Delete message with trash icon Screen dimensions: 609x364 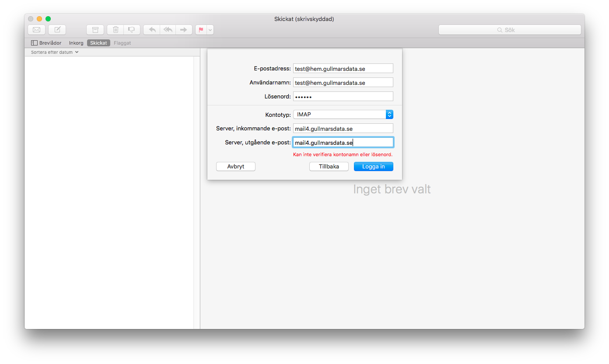(115, 30)
